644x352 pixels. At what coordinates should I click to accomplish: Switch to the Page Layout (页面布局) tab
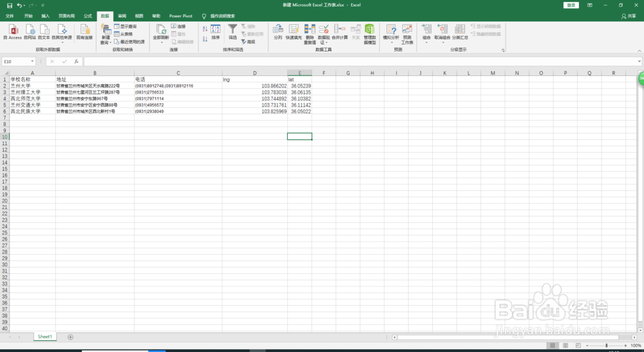(66, 16)
